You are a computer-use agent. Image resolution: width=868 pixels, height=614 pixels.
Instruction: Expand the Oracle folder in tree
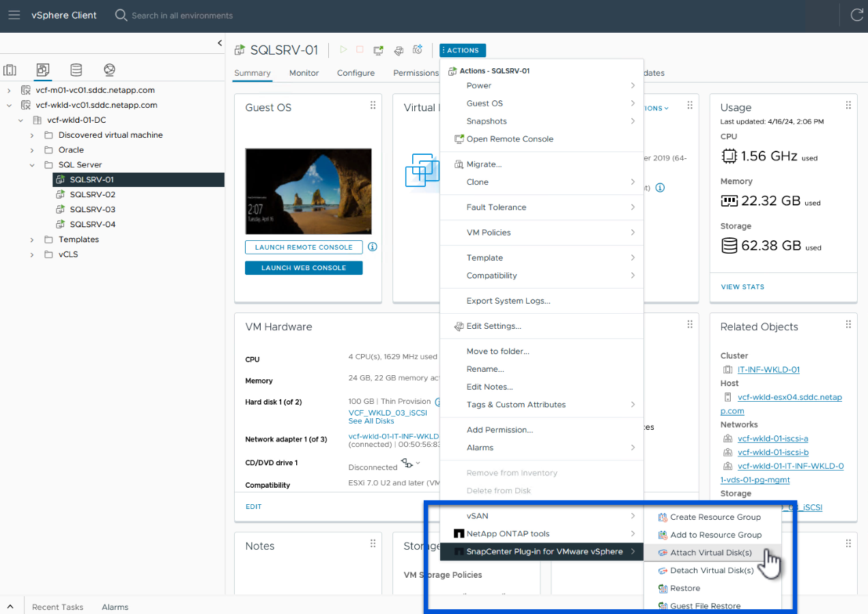[x=32, y=150]
